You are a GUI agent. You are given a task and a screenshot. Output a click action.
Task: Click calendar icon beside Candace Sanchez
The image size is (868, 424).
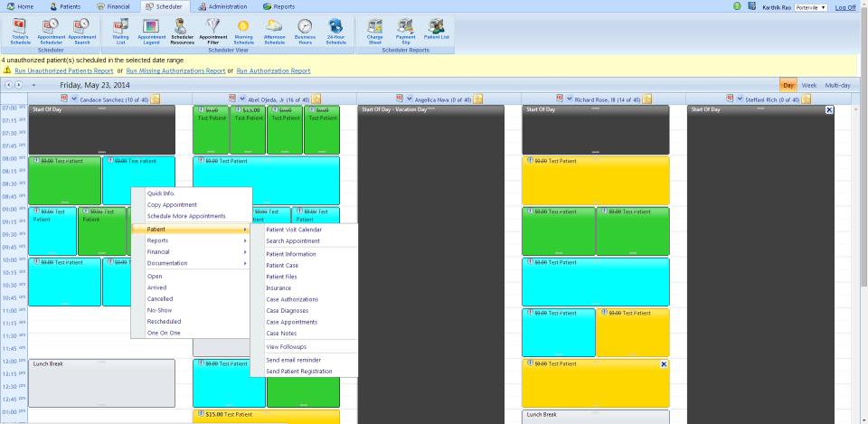pyautogui.click(x=64, y=99)
